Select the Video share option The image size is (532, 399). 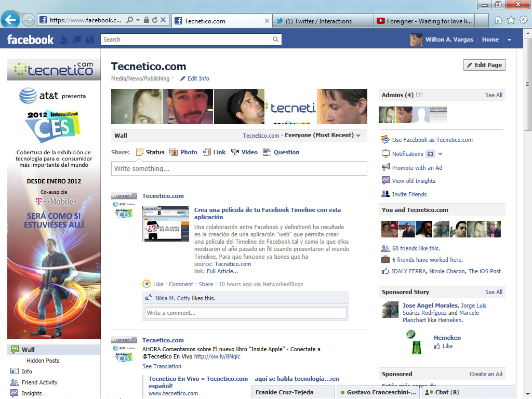244,152
